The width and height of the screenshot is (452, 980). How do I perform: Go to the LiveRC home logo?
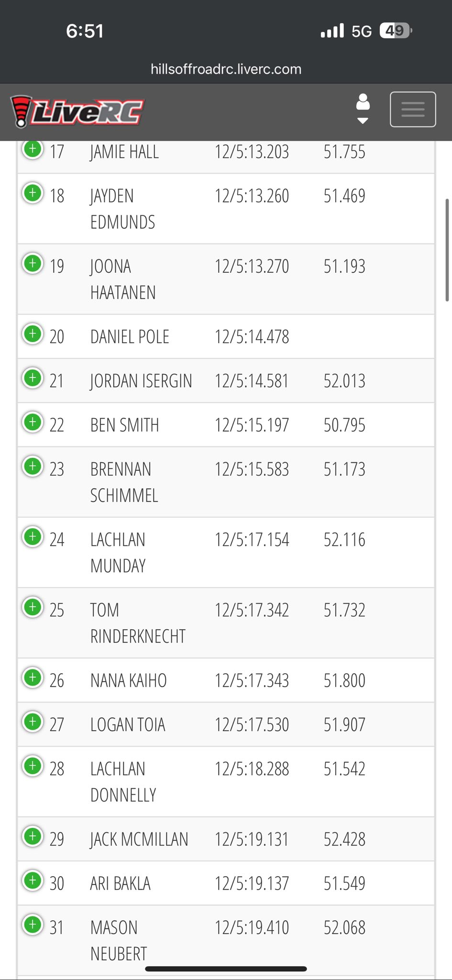(x=77, y=112)
